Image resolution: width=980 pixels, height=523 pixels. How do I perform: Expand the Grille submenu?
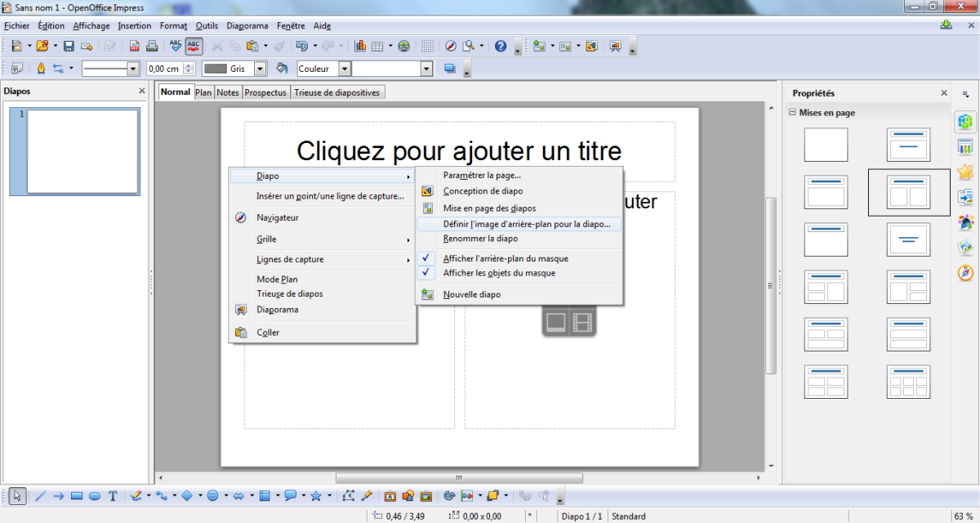(323, 239)
